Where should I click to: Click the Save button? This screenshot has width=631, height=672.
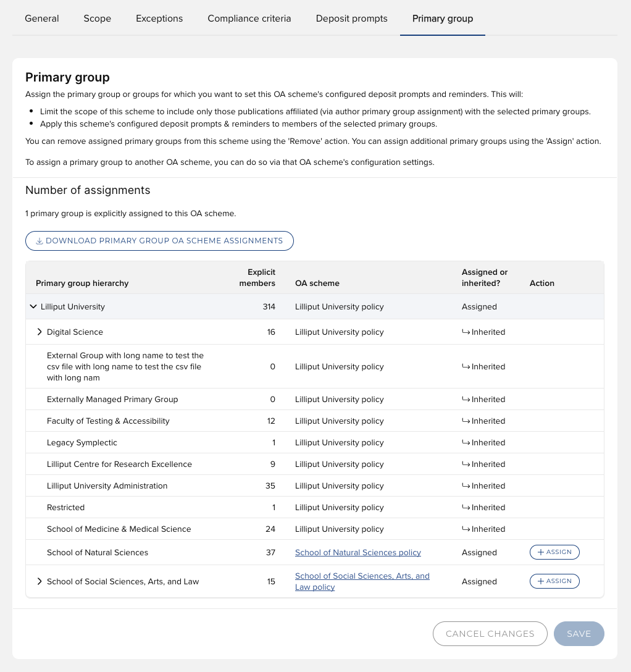(579, 634)
